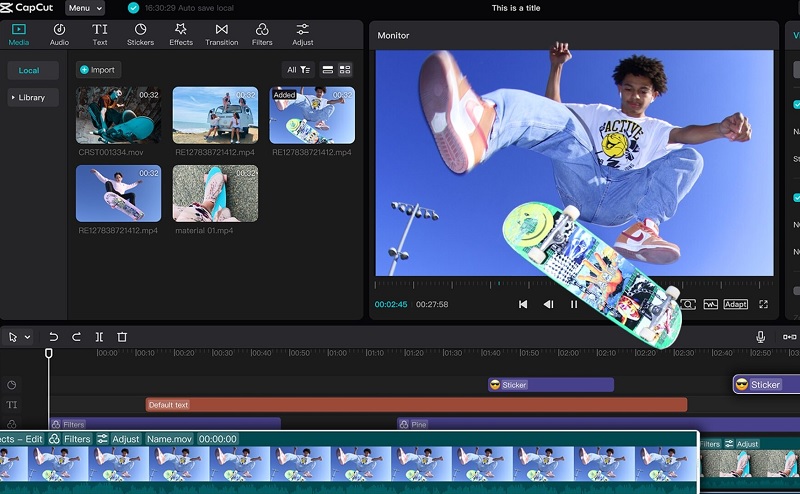The width and height of the screenshot is (800, 494).
Task: Click the monitor progress scrubber bar
Action: (574, 284)
